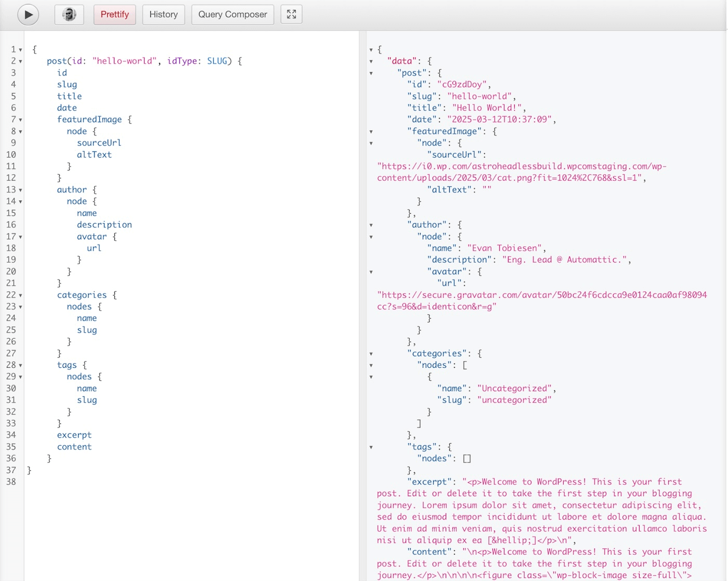Click the description field on line 16
The height and width of the screenshot is (581, 728).
pyautogui.click(x=105, y=225)
